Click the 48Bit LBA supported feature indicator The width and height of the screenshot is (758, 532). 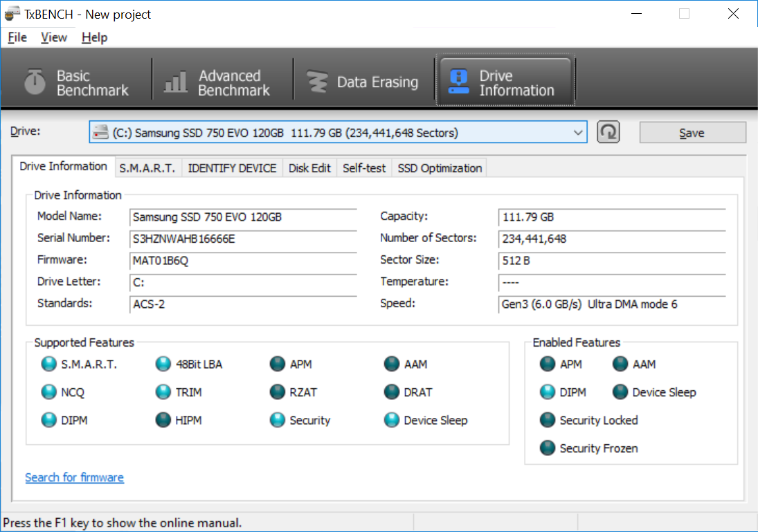coord(163,364)
